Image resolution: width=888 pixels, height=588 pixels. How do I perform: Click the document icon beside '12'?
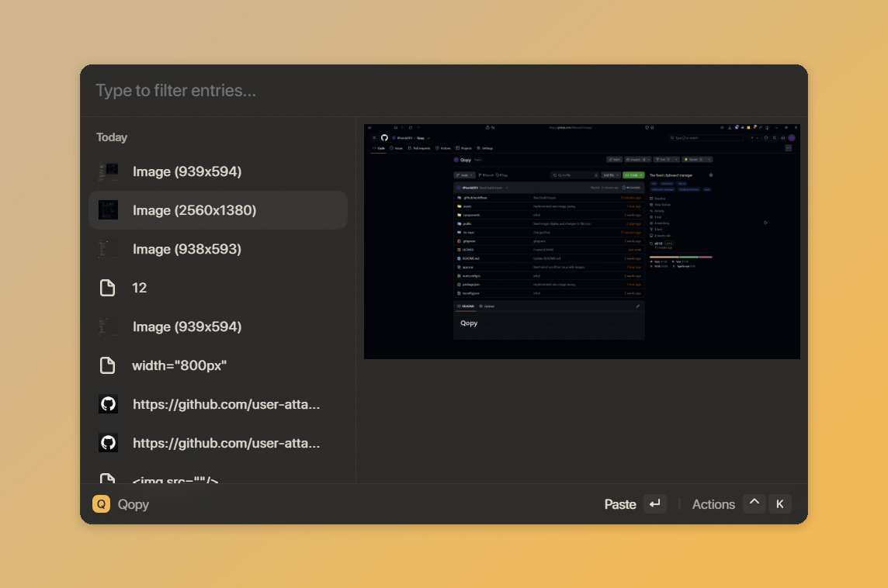point(108,288)
